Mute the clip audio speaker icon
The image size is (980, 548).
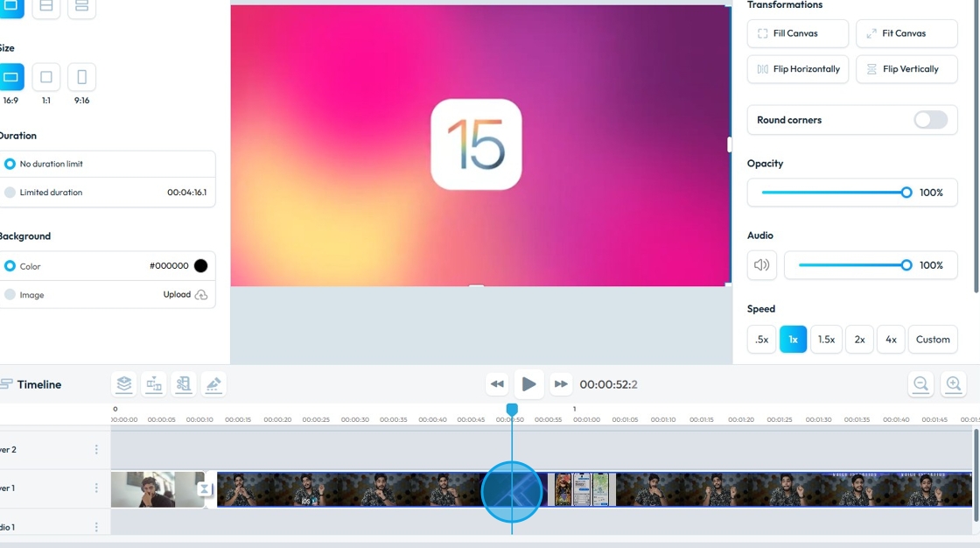click(x=762, y=265)
